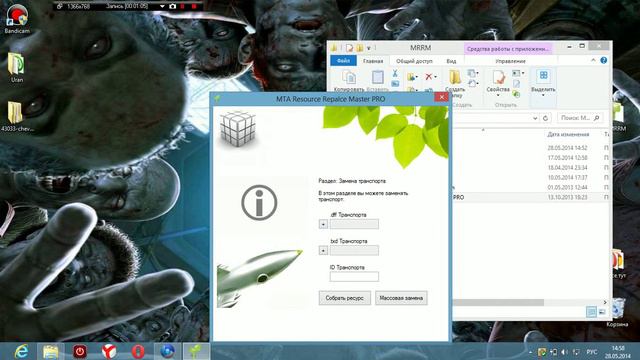640x360 pixels.
Task: Launch Opera from taskbar
Action: (x=138, y=351)
